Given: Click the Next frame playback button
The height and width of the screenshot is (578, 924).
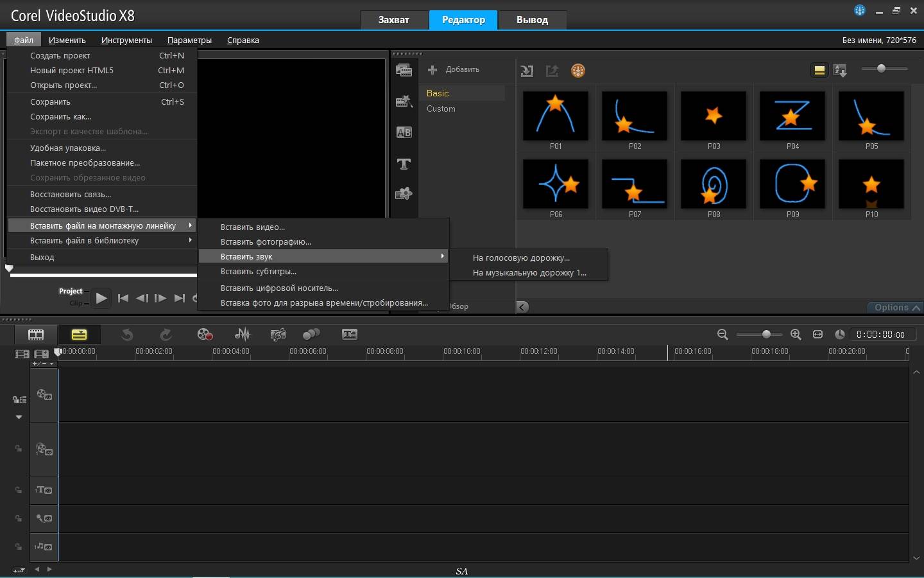Looking at the screenshot, I should (160, 298).
